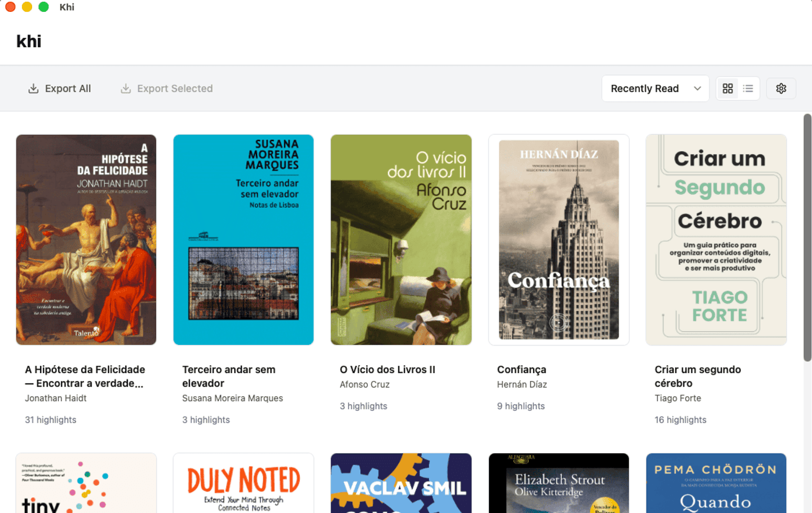Click author 'Hernán Díaz' below title
Image resolution: width=812 pixels, height=513 pixels.
(x=522, y=385)
